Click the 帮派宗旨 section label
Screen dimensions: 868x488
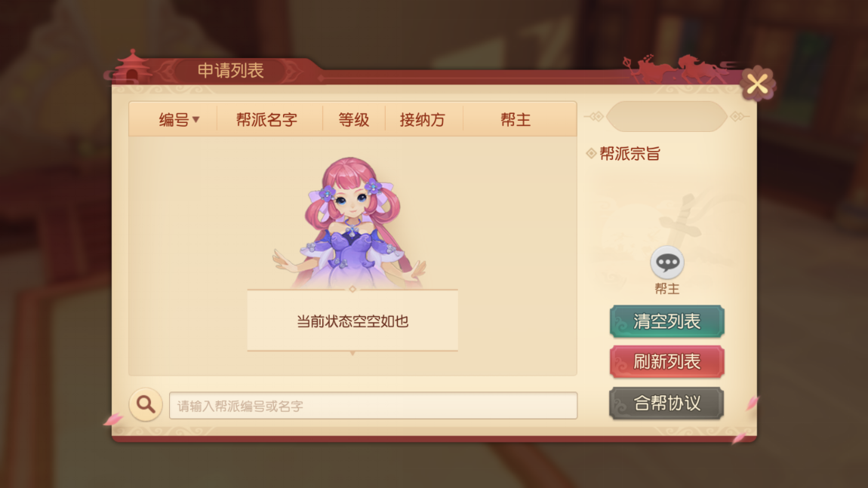(x=630, y=153)
